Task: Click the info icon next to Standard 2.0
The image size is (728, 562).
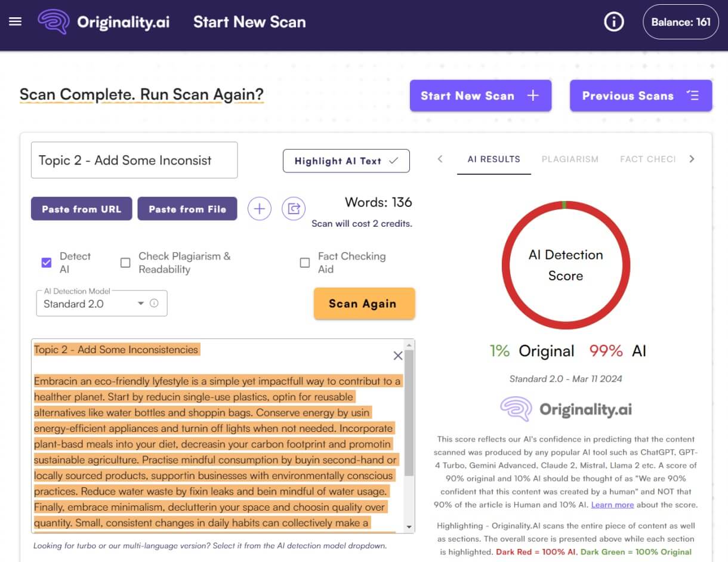Action: [154, 303]
